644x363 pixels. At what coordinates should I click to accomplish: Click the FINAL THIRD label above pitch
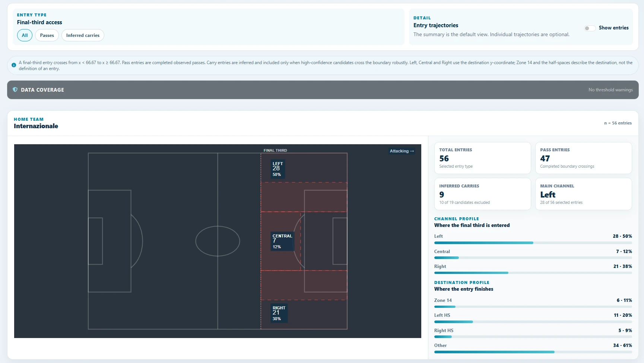(x=275, y=151)
